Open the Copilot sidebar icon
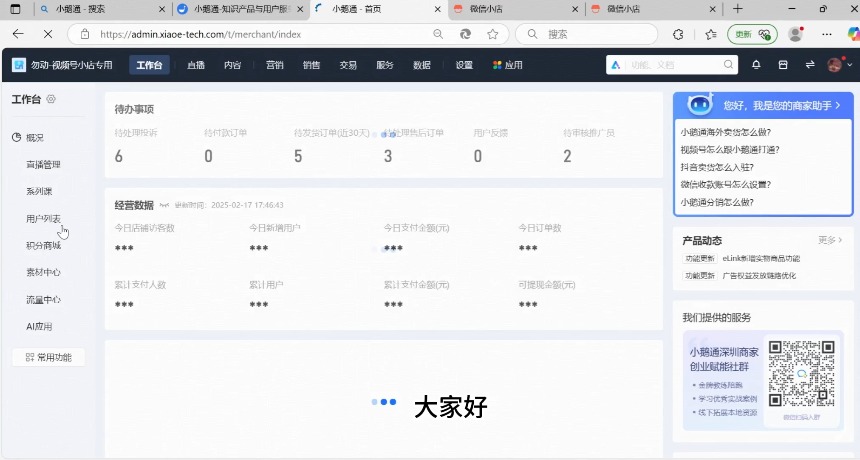Viewport: 860px width, 460px height. 853,34
